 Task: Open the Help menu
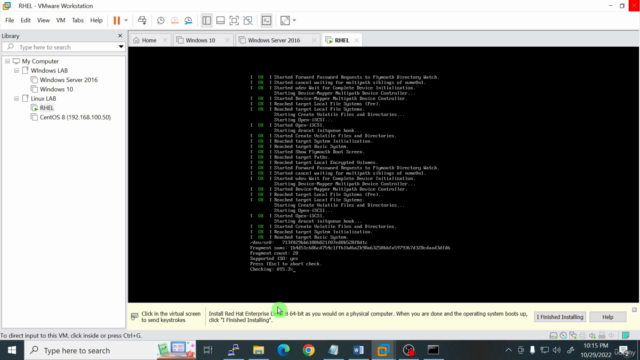click(96, 20)
